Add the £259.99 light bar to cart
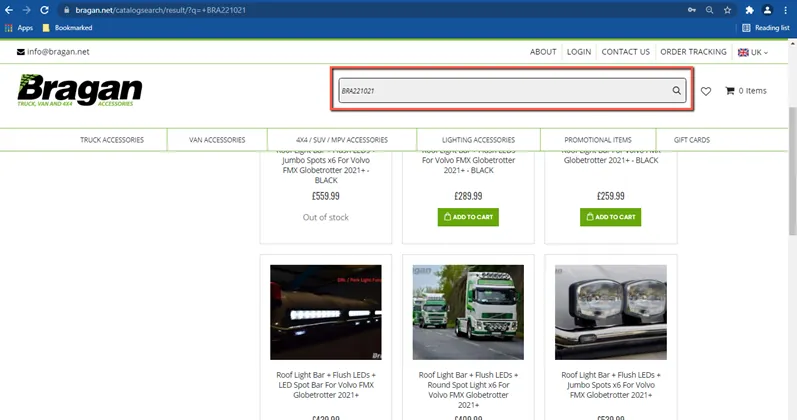The image size is (797, 420). (x=610, y=217)
